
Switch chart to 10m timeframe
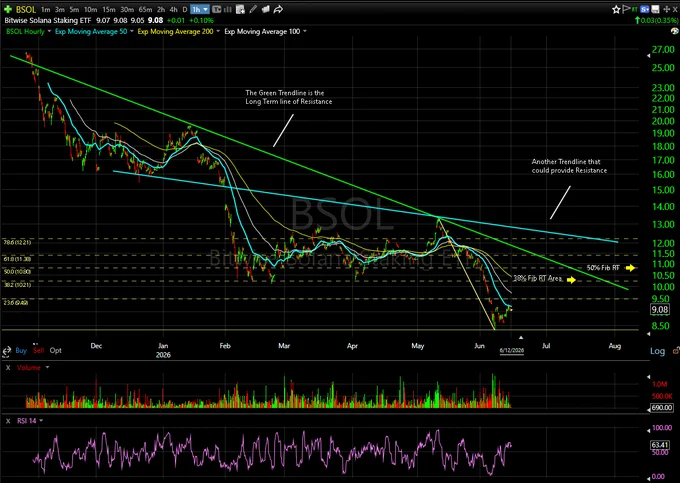90,10
